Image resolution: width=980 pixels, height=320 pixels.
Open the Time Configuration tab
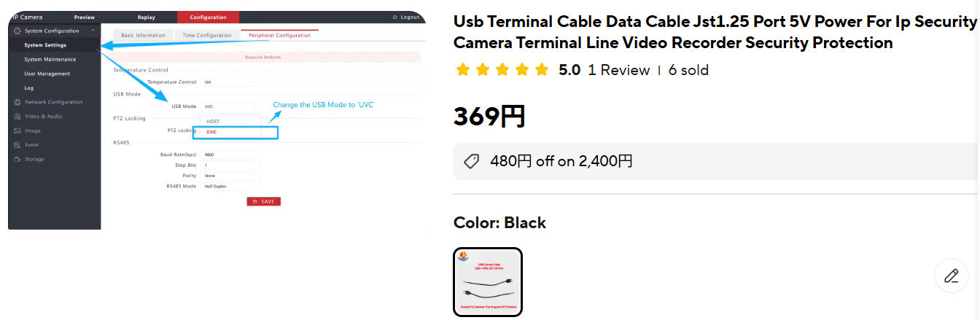tap(208, 35)
